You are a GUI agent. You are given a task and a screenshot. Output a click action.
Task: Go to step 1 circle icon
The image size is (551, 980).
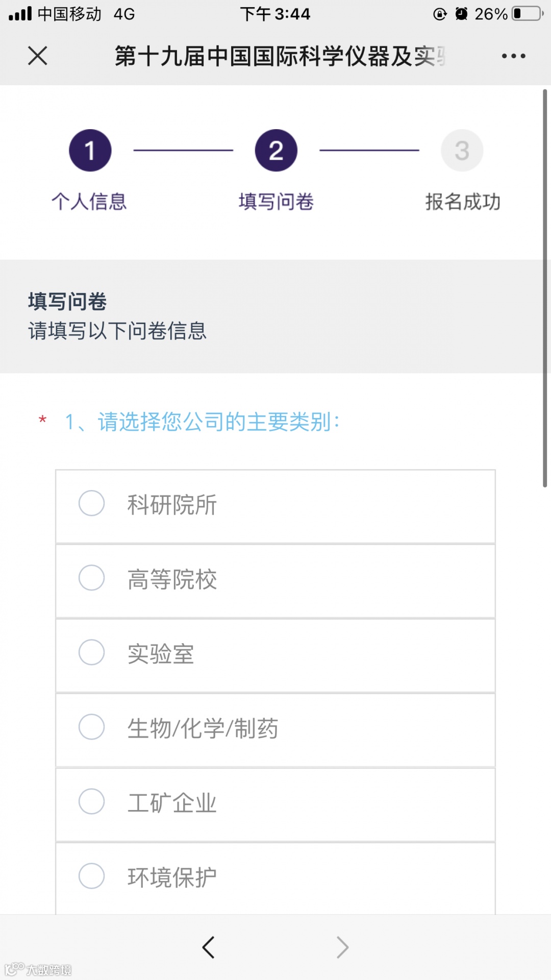tap(90, 151)
